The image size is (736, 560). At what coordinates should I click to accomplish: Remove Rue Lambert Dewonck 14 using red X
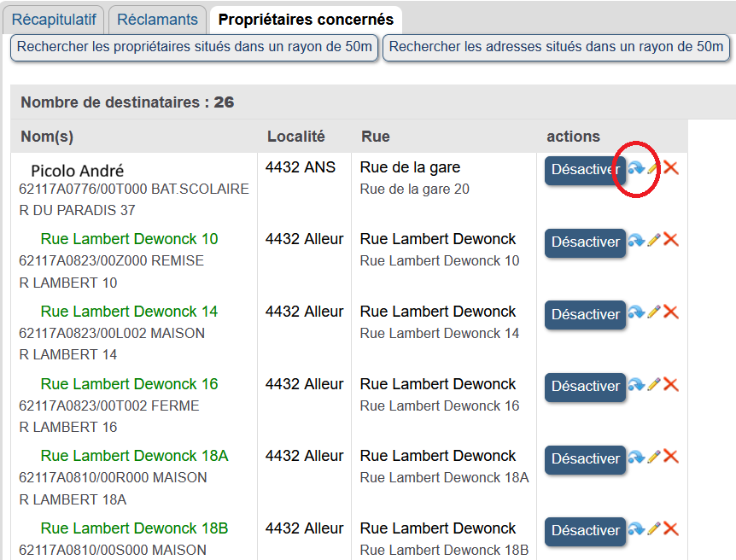point(671,313)
